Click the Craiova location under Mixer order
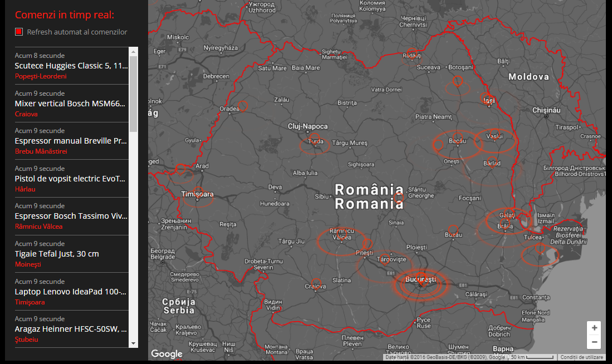 26,114
